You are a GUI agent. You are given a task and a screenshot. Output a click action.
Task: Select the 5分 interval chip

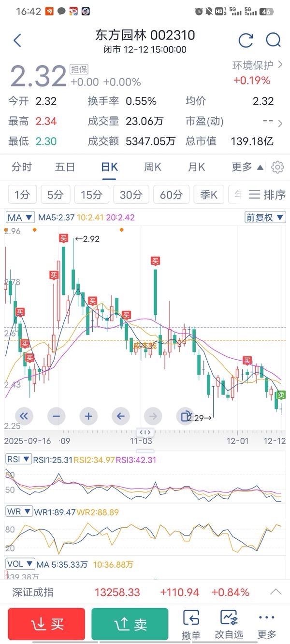[x=55, y=195]
